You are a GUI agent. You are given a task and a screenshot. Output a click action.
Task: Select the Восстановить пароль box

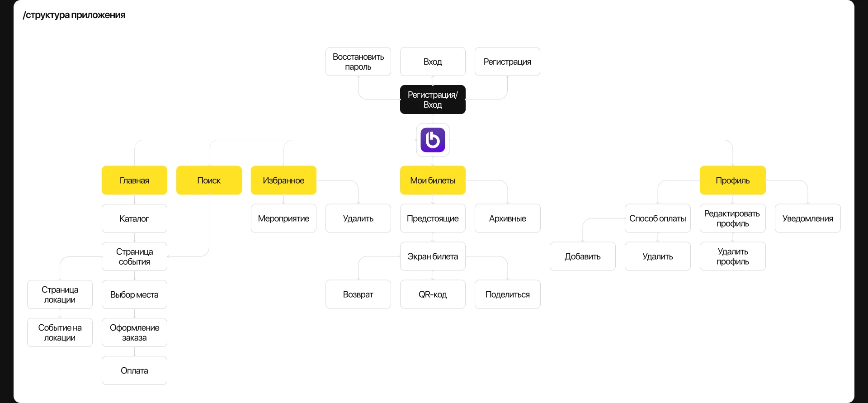point(358,62)
